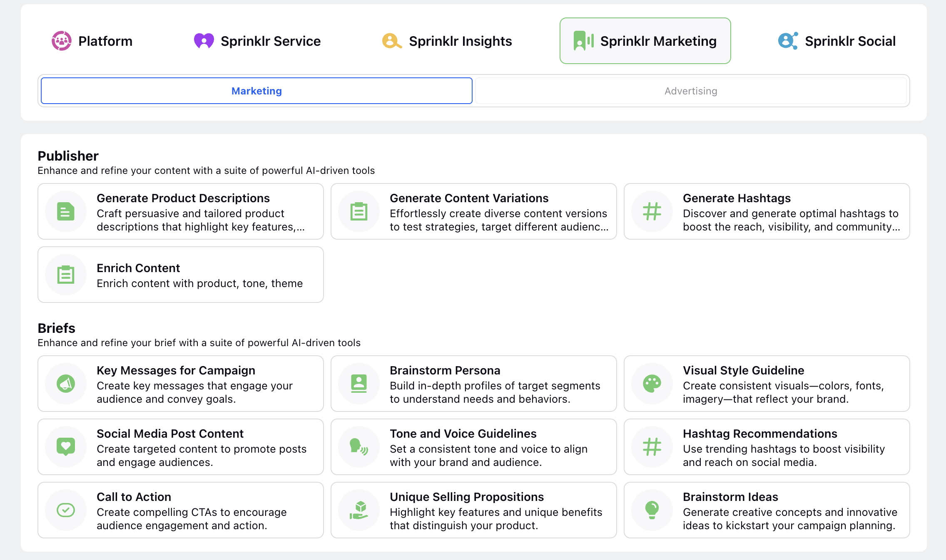The height and width of the screenshot is (560, 946).
Task: Click the Unique Selling Propositions box icon
Action: tap(359, 510)
